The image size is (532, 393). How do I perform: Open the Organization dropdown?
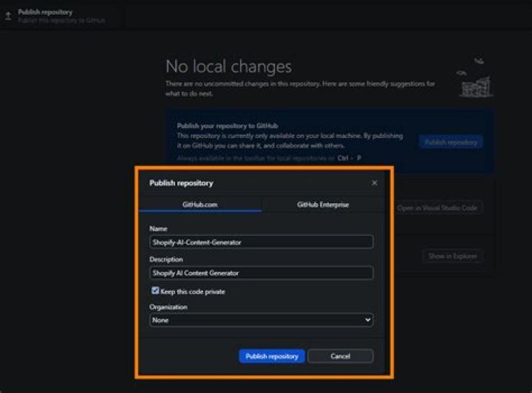click(x=262, y=320)
